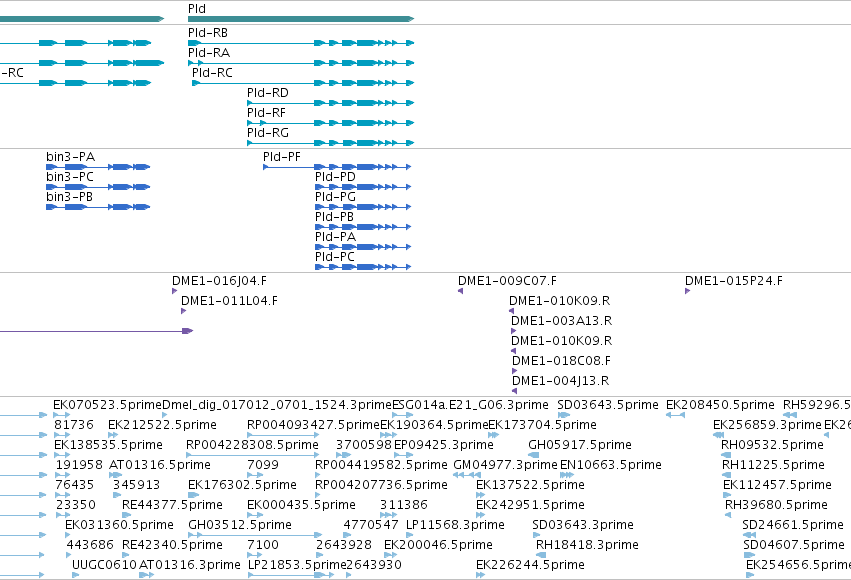Click the purple marker under DME1-004J13.R
The image size is (851, 580).
click(x=515, y=391)
